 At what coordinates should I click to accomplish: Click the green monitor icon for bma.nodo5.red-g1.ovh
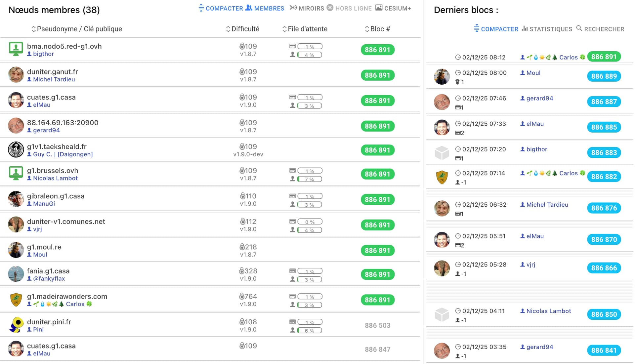(x=16, y=49)
